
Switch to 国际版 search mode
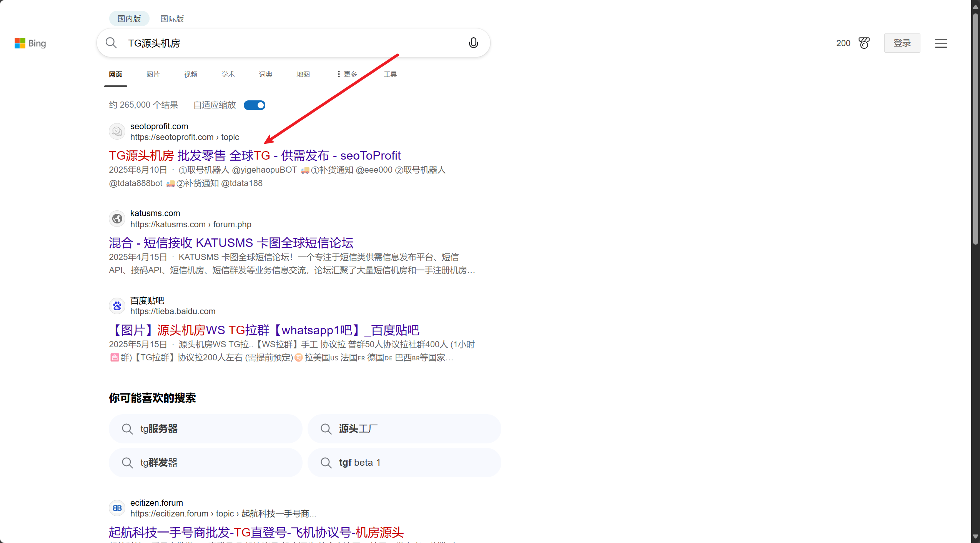point(172,19)
